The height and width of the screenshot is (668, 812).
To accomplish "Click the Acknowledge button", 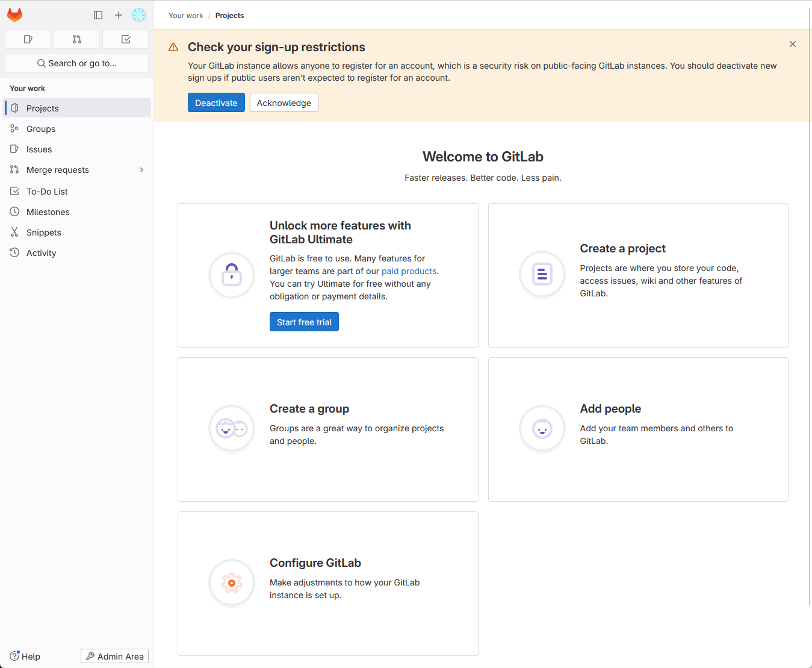I will 284,102.
